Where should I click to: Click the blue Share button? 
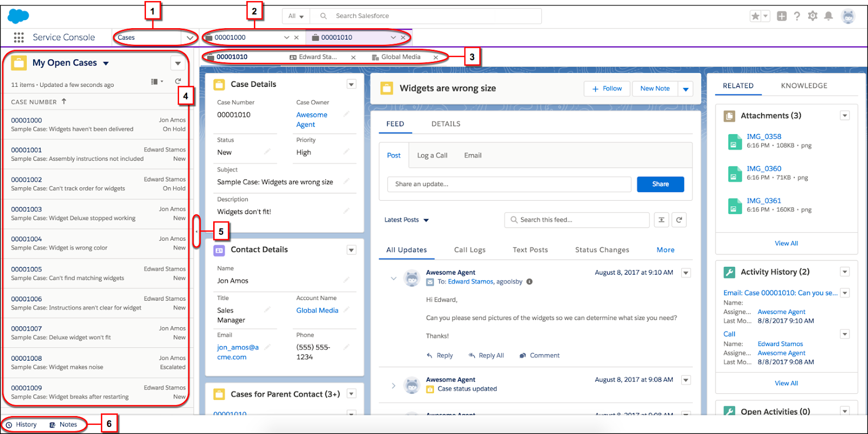[x=660, y=184]
